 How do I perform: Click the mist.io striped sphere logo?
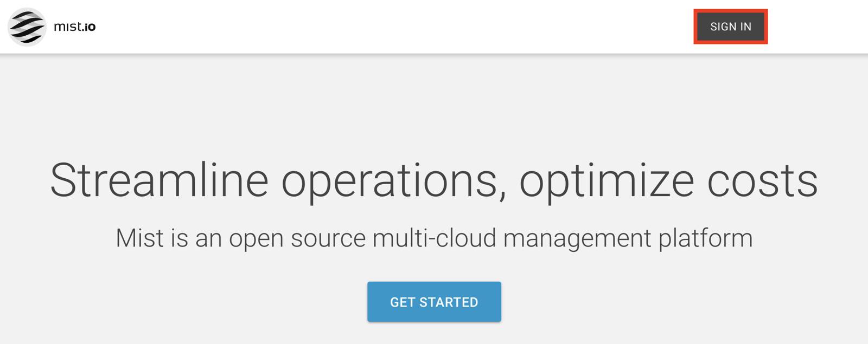pos(27,27)
